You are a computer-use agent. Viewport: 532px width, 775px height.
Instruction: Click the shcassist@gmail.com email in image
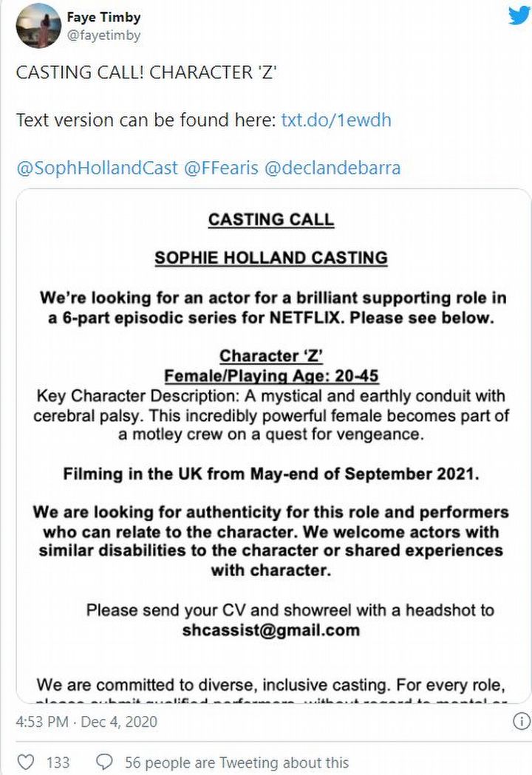pos(271,630)
